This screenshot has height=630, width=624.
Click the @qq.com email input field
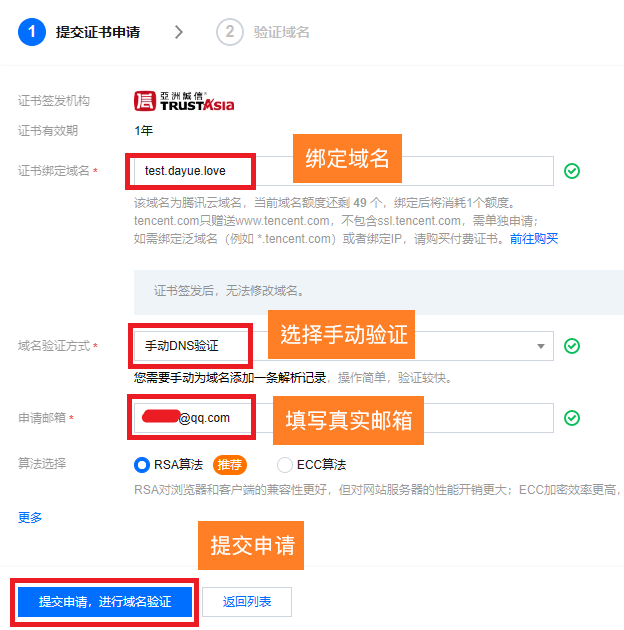click(x=344, y=418)
